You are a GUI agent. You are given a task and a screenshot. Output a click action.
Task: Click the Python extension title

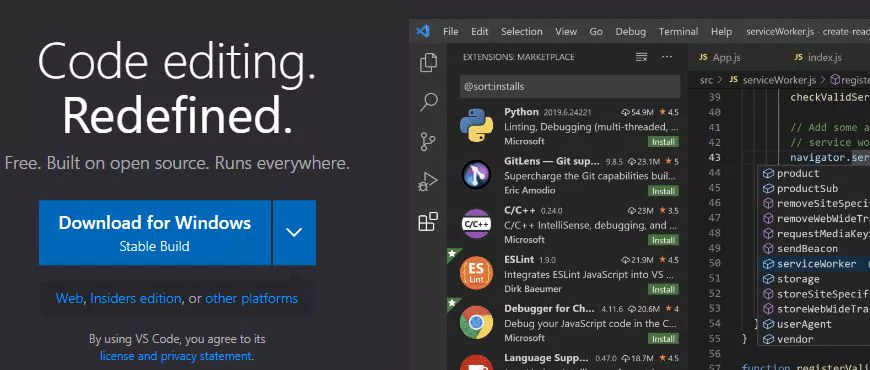click(521, 112)
